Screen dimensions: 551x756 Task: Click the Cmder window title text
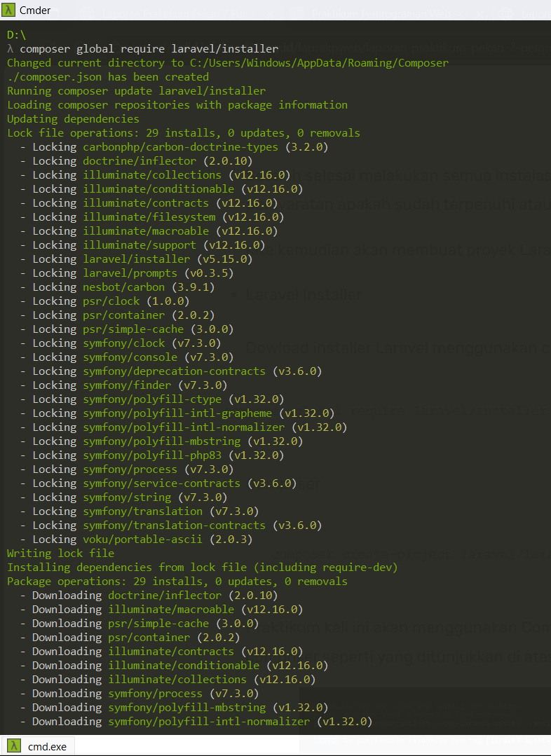pos(35,10)
